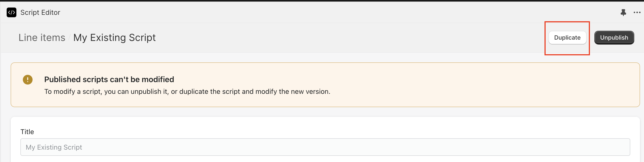Image resolution: width=644 pixels, height=162 pixels.
Task: Click grey gap between banner and Title card
Action: pyautogui.click(x=325, y=112)
